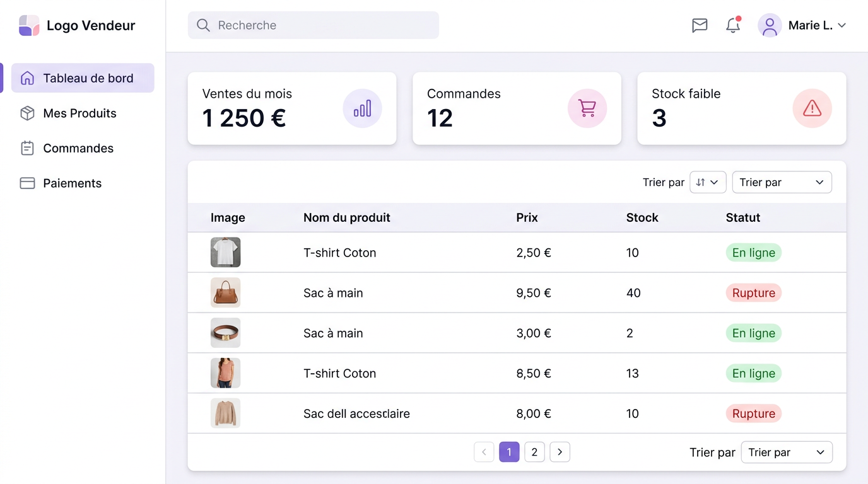Screen dimensions: 868x484
Task: Click the Statut column header
Action: (743, 217)
